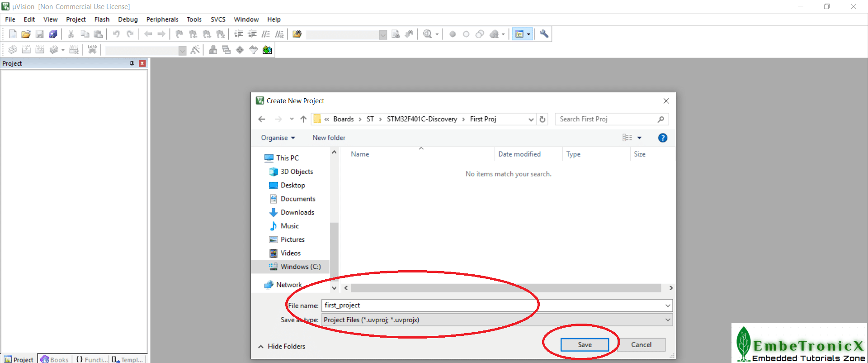Click the Open file toolbar icon
Screen dimensions: 868x363
pos(26,34)
